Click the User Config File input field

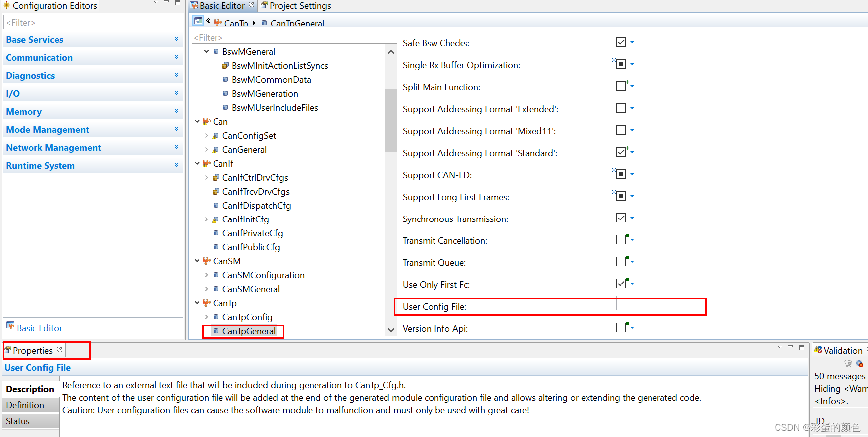[742, 304]
